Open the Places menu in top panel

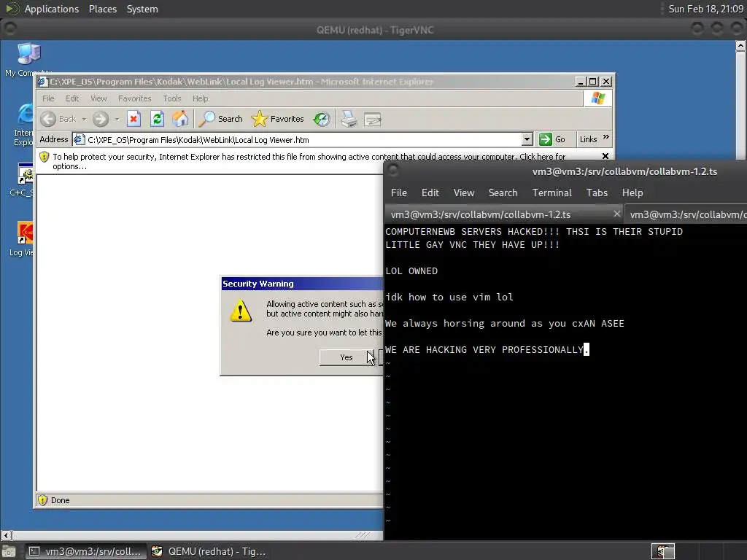102,9
